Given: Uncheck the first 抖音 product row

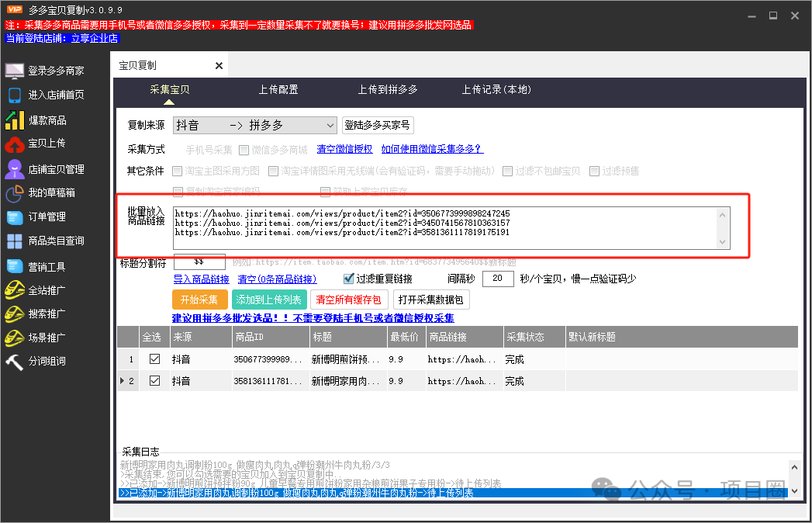Looking at the screenshot, I should [x=154, y=358].
